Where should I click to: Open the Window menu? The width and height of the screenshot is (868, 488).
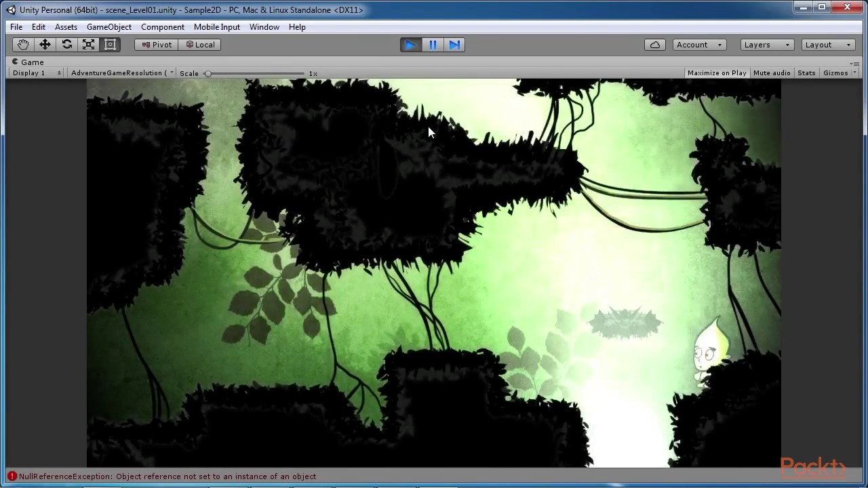(x=264, y=27)
